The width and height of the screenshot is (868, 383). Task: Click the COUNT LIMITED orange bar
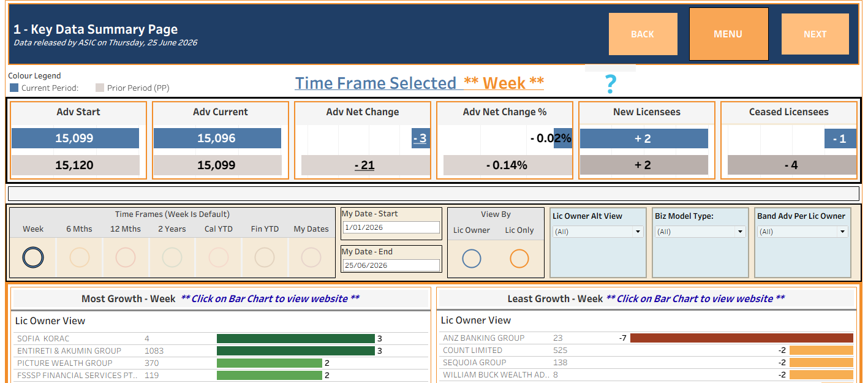pos(821,350)
